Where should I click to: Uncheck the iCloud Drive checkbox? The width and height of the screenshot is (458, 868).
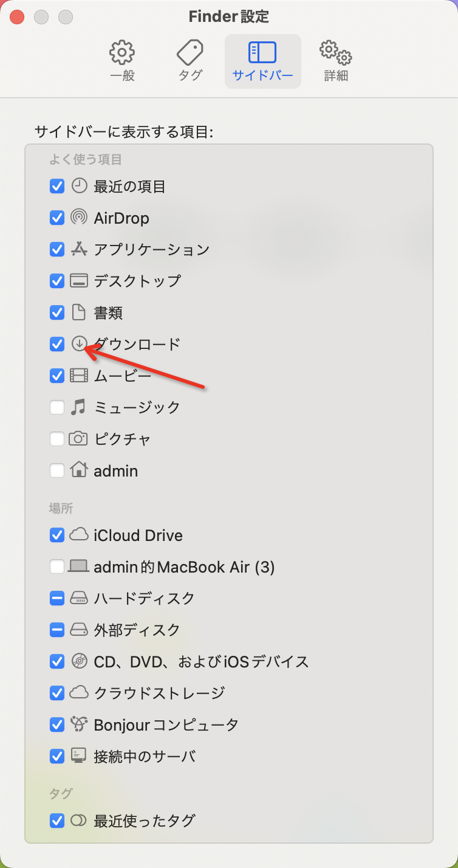coord(57,535)
